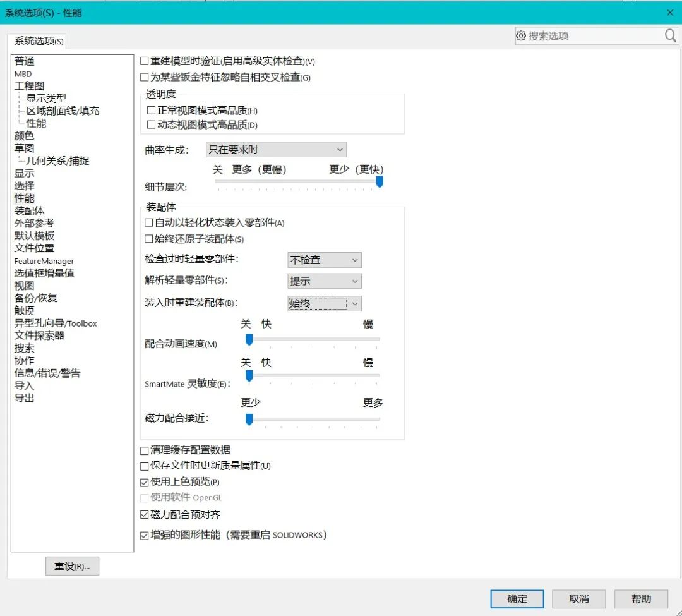Open the 曲率生成 dropdown

coord(276,150)
